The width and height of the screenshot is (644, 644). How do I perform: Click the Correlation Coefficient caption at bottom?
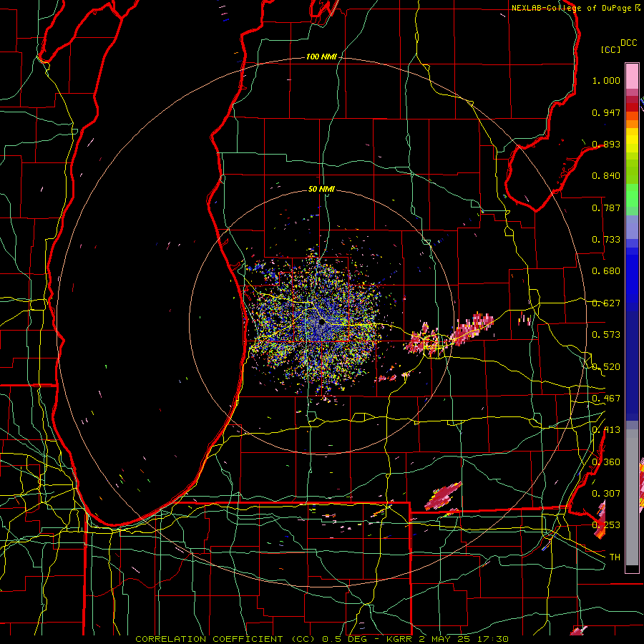coord(322,639)
